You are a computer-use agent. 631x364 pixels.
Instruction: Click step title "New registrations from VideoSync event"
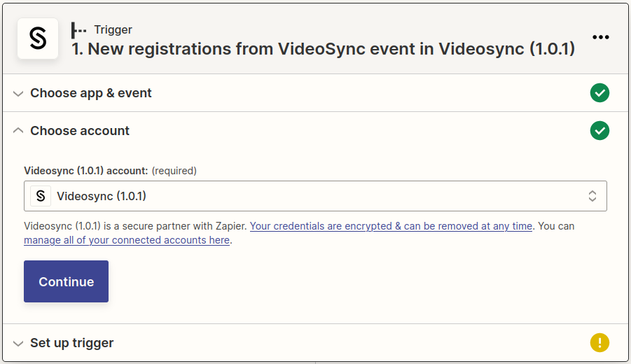click(323, 49)
